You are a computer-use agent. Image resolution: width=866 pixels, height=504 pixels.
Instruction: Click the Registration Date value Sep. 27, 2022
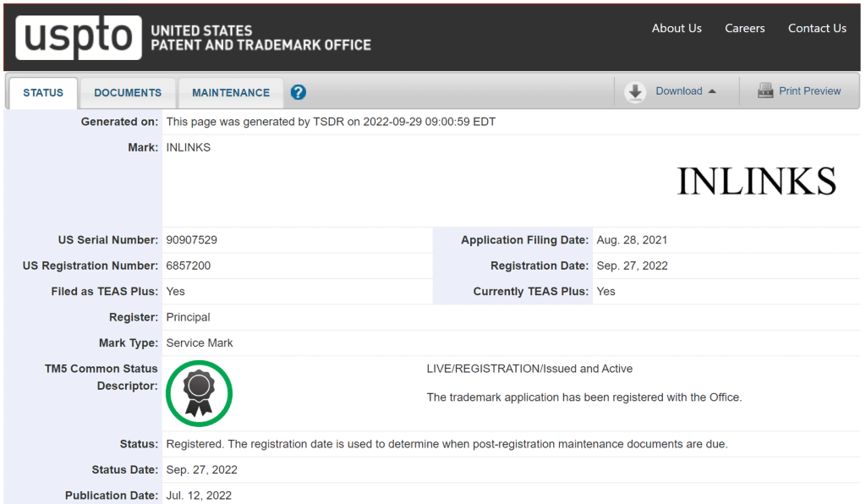tap(632, 266)
